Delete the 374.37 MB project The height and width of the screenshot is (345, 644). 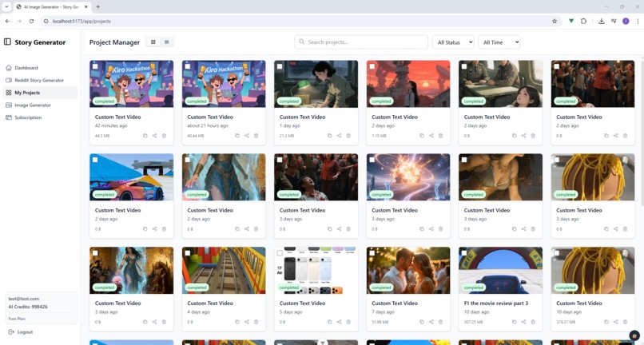tap(625, 322)
